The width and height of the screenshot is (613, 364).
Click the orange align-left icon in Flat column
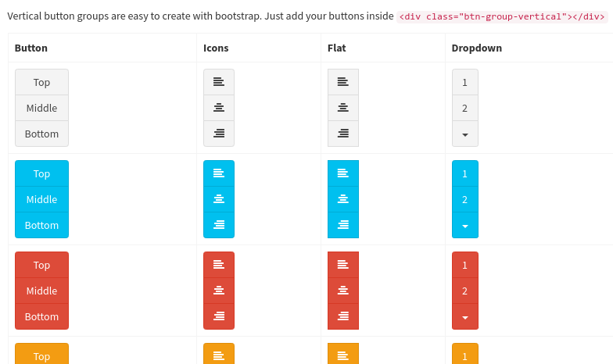coord(342,355)
